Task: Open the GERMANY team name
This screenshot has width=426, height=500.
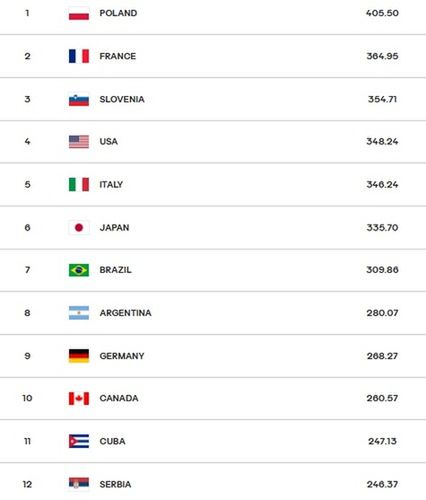Action: point(122,356)
